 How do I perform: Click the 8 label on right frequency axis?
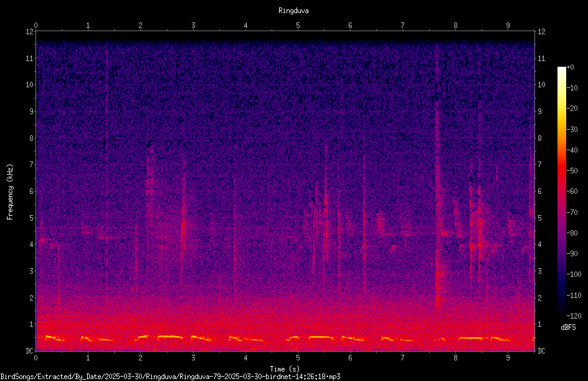(x=539, y=138)
